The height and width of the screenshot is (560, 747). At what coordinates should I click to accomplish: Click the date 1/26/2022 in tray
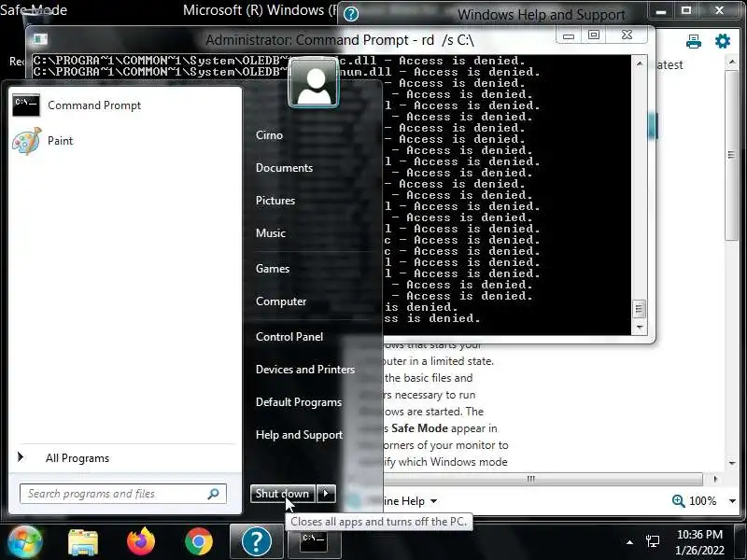coord(699,551)
